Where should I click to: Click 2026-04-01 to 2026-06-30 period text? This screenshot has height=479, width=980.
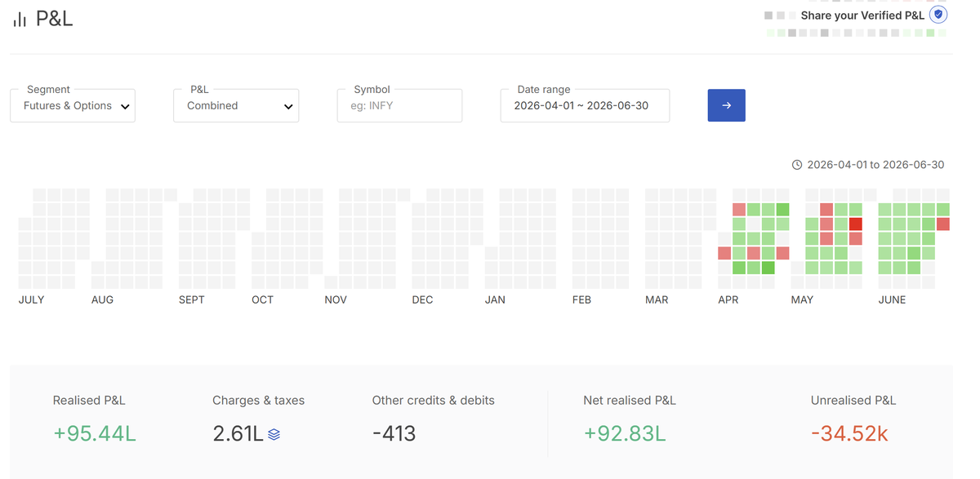(x=875, y=165)
